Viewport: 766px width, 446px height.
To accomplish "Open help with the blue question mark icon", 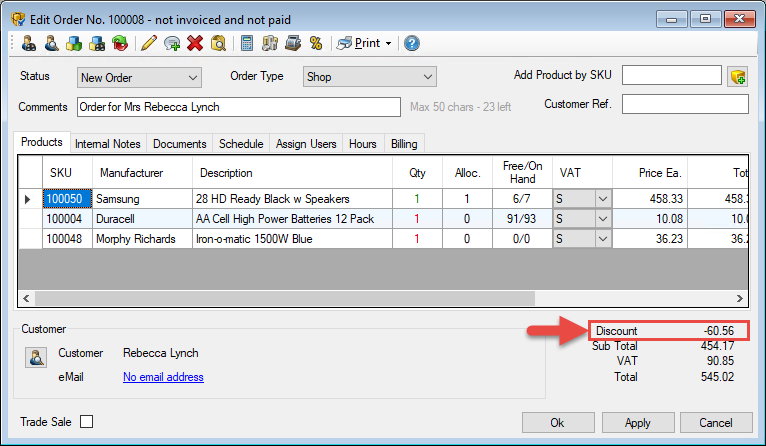I will coord(411,43).
